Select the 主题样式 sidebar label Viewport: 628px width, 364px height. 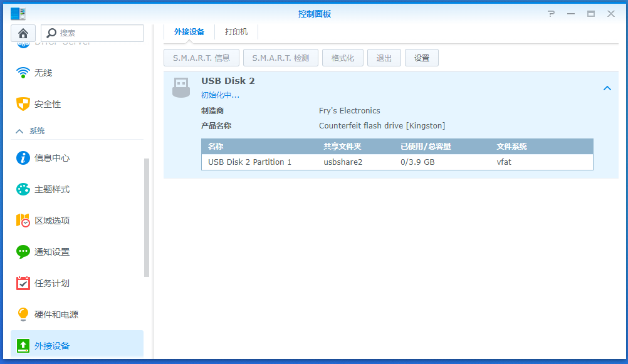[52, 189]
